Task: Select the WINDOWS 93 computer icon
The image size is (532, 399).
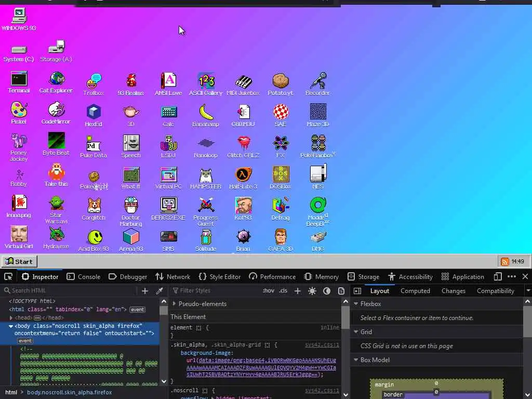Action: coord(19,20)
